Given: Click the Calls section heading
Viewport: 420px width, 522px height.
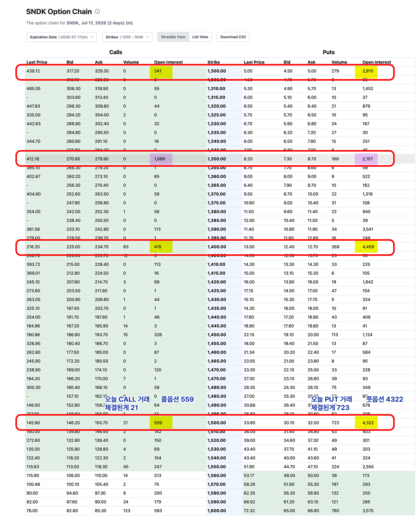Looking at the screenshot, I should tap(115, 52).
